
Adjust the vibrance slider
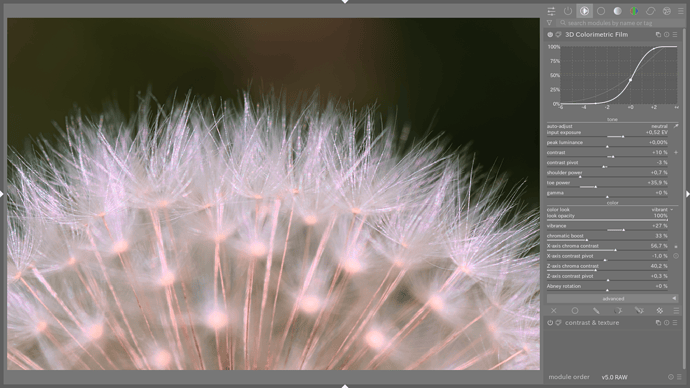[x=607, y=227]
